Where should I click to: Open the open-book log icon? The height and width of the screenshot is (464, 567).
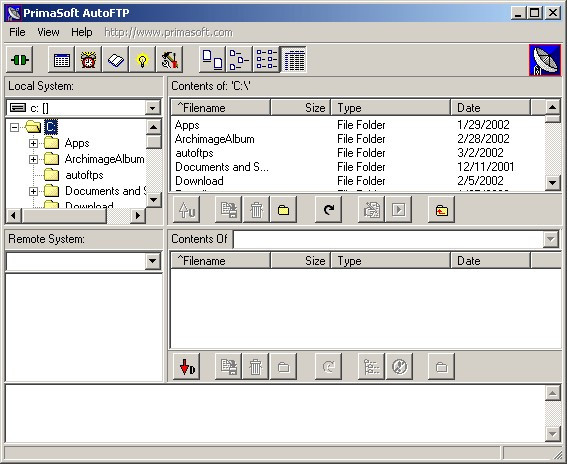coord(115,59)
